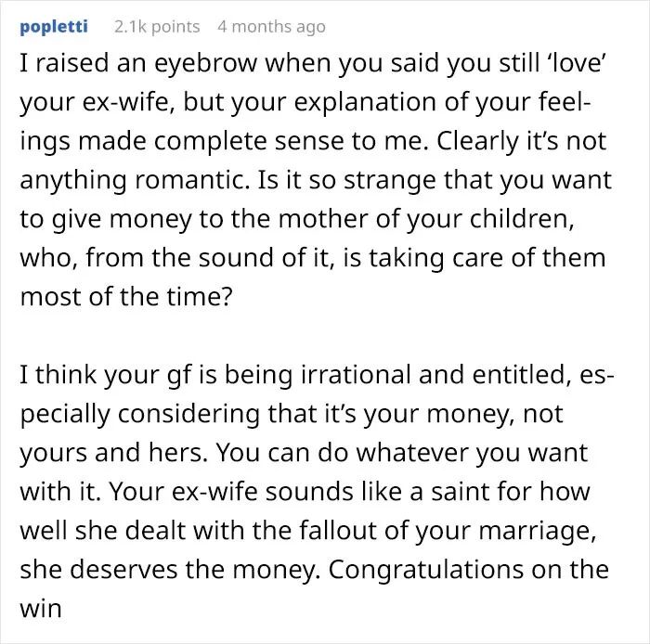650x644 pixels.
Task: Click the phrase yours and hers
Action: [113, 453]
